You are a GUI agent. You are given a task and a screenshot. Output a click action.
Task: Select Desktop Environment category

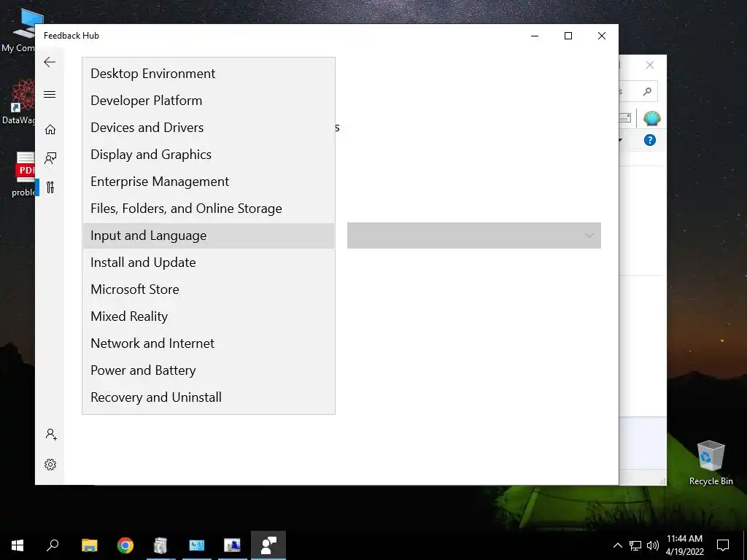click(x=209, y=74)
